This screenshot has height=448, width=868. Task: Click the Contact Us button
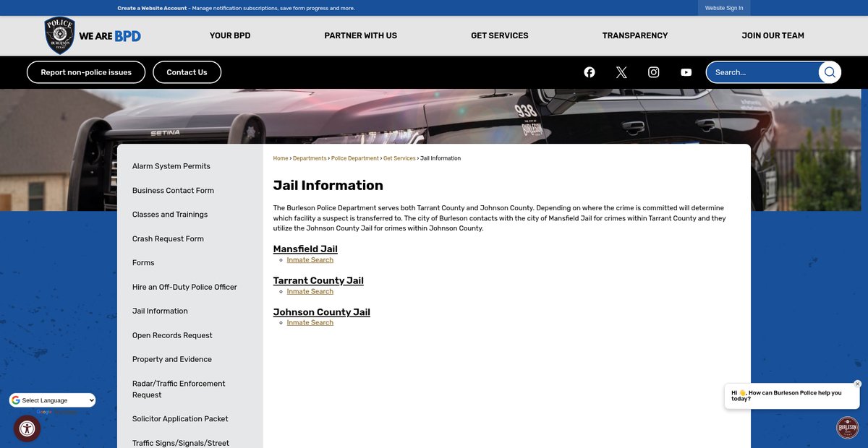pyautogui.click(x=187, y=72)
